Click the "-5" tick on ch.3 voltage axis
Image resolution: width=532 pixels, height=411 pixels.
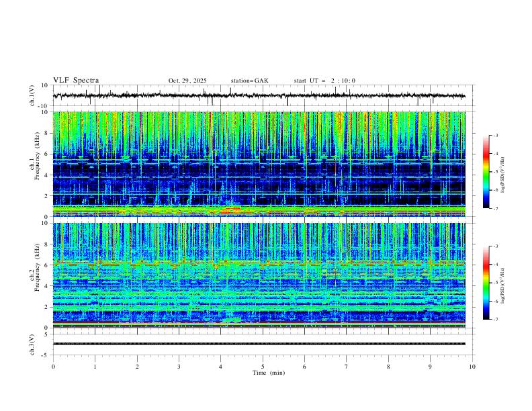46,355
